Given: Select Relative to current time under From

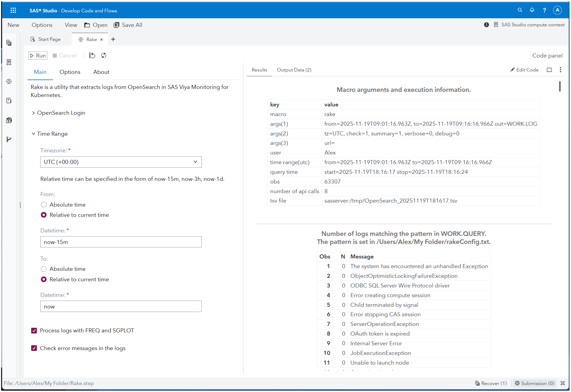Looking at the screenshot, I should [44, 215].
